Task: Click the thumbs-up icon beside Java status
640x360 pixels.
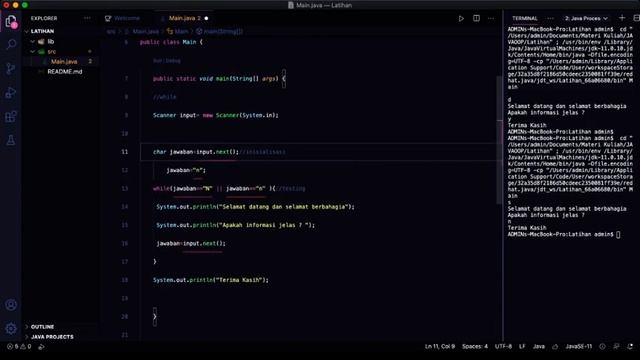Action: pyautogui.click(x=555, y=347)
